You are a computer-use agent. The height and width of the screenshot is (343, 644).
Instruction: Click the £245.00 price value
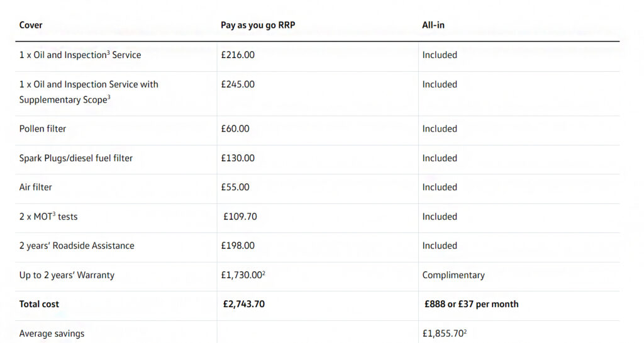point(238,84)
